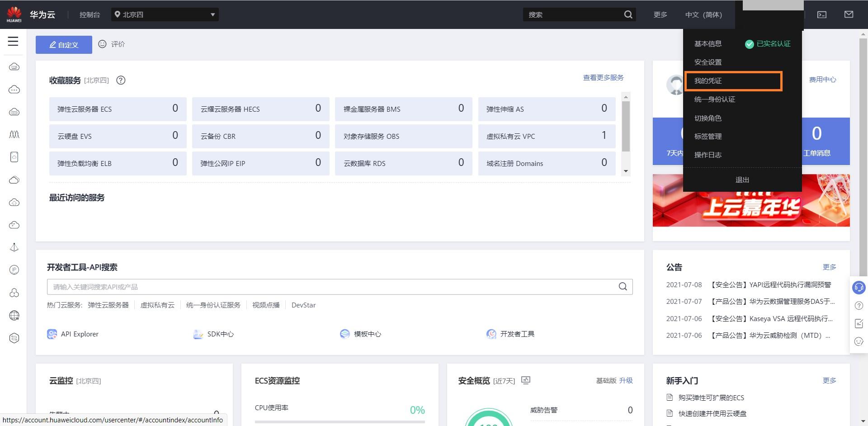Open the 中文 (简体) language dropdown
The height and width of the screenshot is (426, 868).
pyautogui.click(x=703, y=15)
